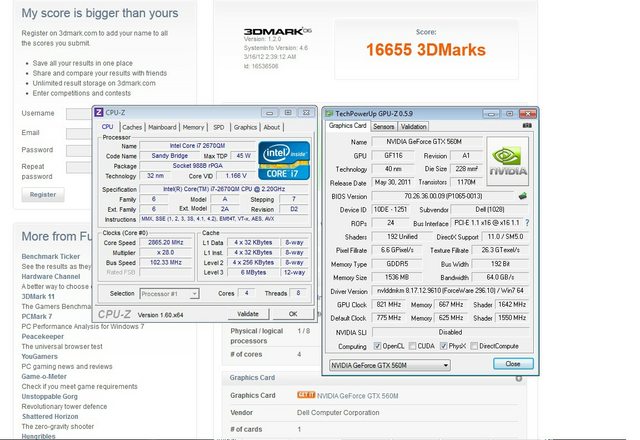
Task: Click the Multiplier value x 28.0
Action: point(166,253)
